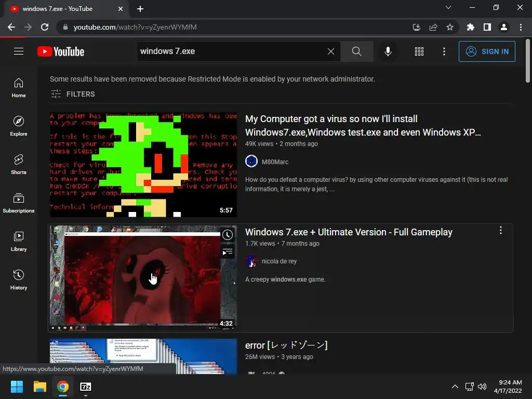Open YouTube settings three-dot menu
Screen dimensions: 532x399
click(444, 51)
